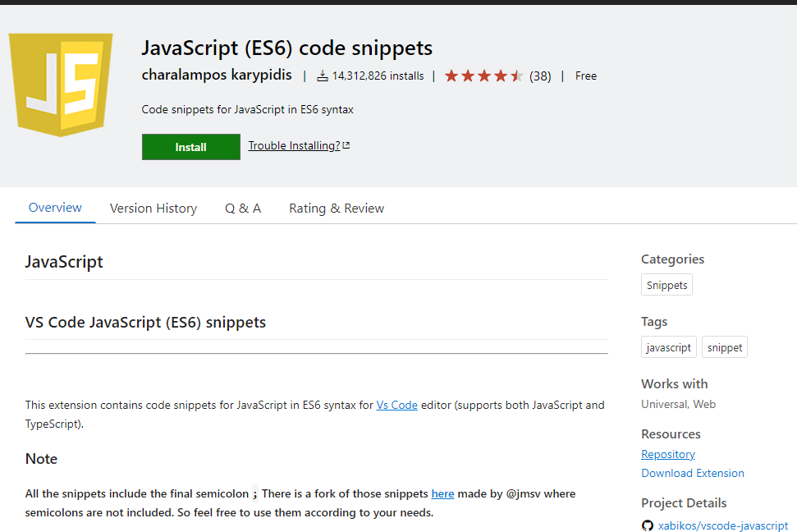The image size is (797, 532).
Task: Go to the Rating & Review tab
Action: point(337,209)
